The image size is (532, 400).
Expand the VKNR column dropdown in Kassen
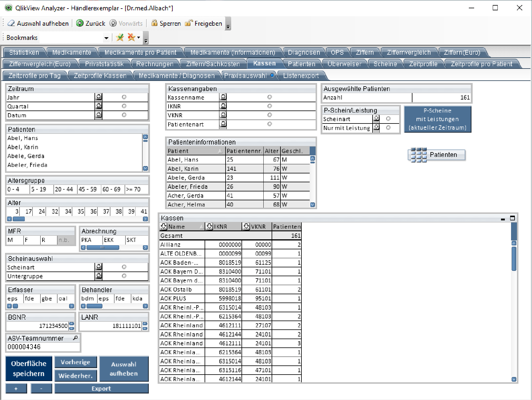pyautogui.click(x=246, y=227)
